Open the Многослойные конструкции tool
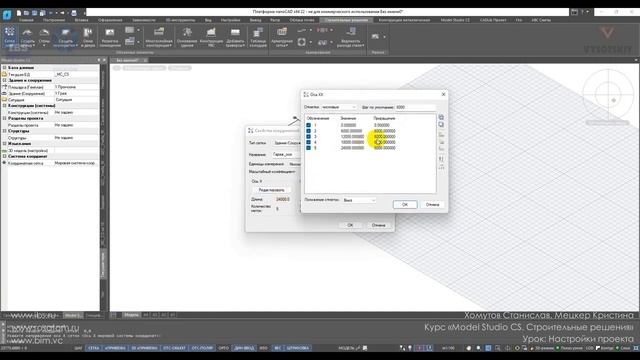Viewport: 640px width, 360px height. tap(159, 38)
